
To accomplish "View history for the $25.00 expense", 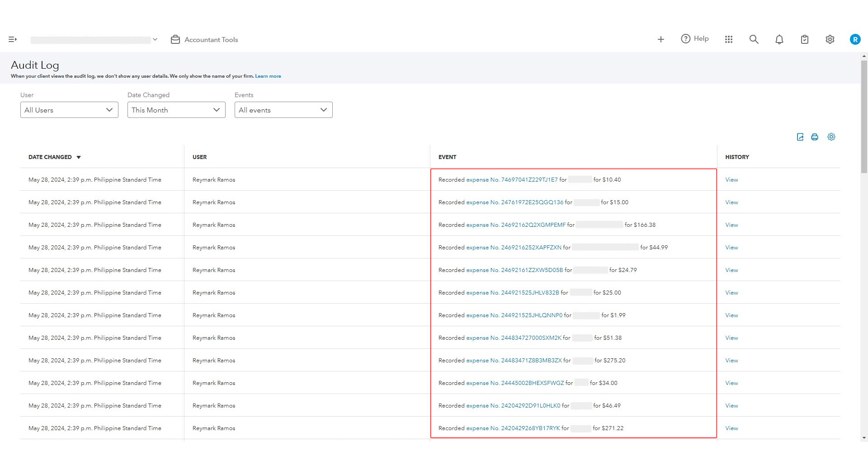I will tap(731, 293).
